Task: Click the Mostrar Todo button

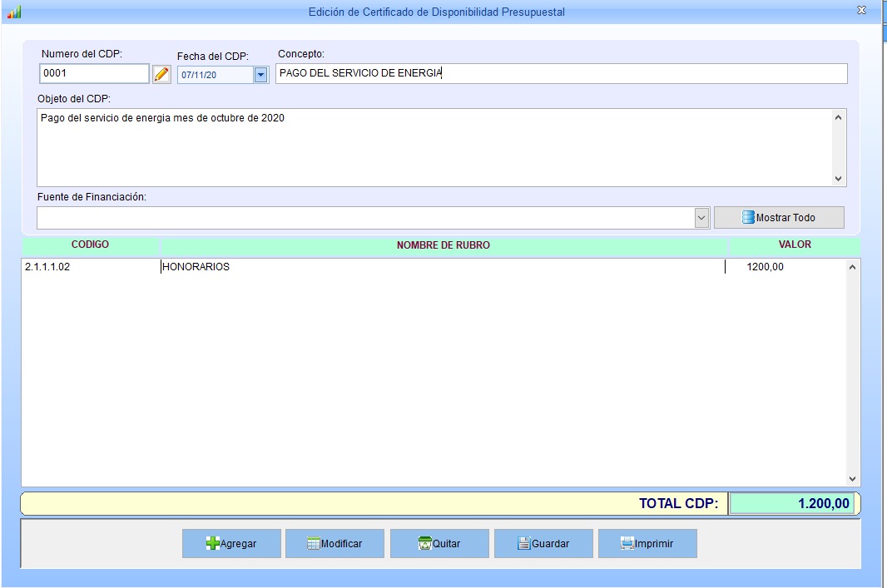Action: [x=779, y=217]
